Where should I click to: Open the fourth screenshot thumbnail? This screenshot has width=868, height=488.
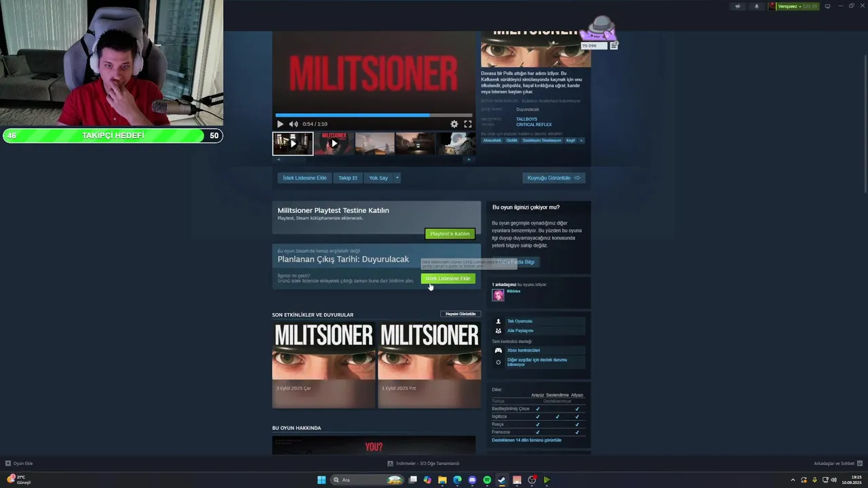415,144
